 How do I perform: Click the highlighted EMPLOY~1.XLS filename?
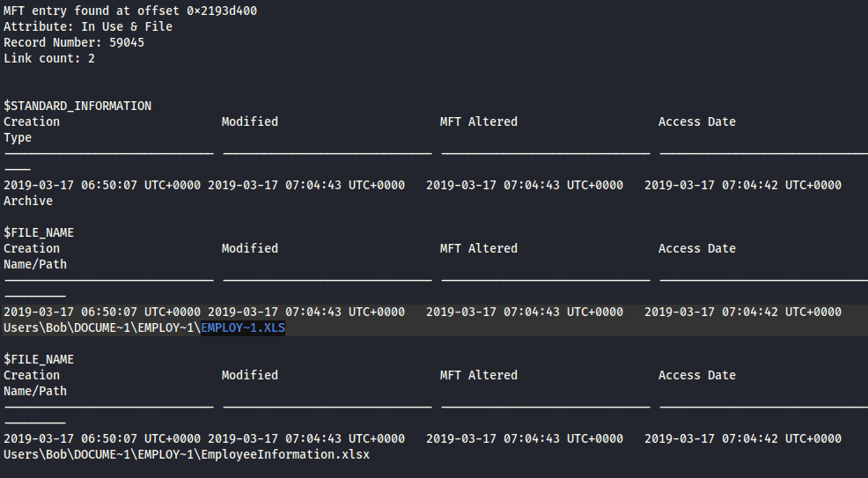click(x=243, y=327)
